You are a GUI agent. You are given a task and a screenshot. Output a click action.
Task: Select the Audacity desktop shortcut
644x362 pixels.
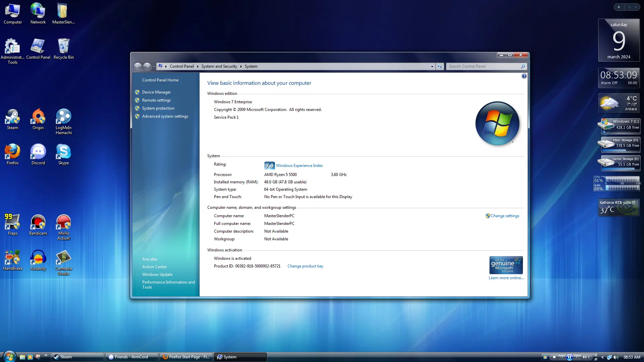point(38,260)
